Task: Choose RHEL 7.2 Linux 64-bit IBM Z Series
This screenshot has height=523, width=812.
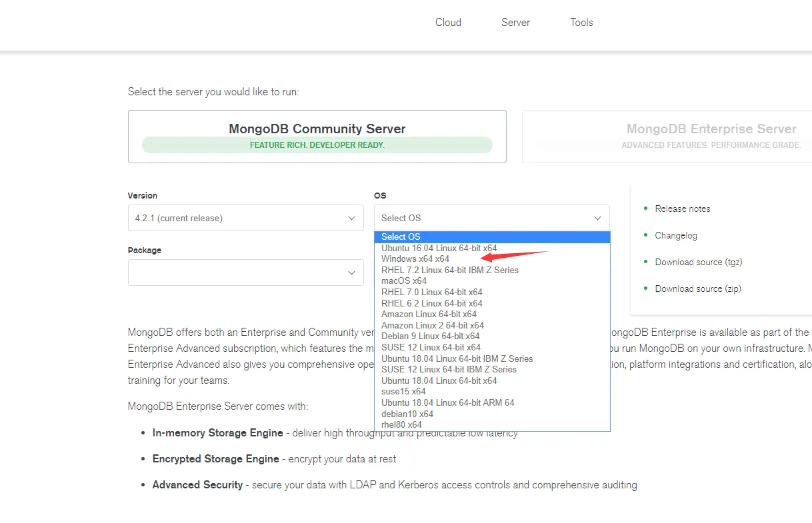Action: point(492,270)
